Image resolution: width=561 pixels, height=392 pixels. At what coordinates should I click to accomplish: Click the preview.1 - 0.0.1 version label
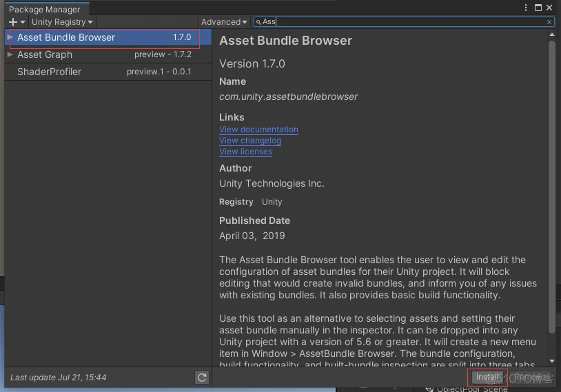[159, 72]
